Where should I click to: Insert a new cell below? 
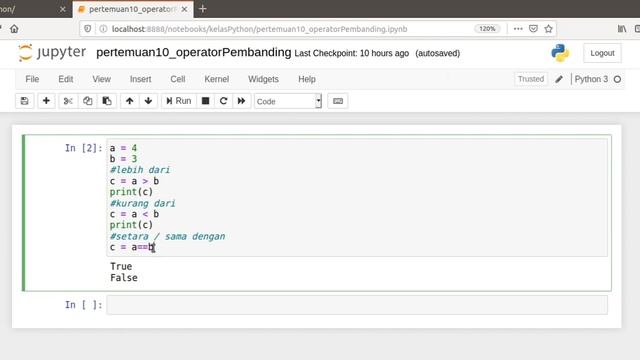pos(46,101)
